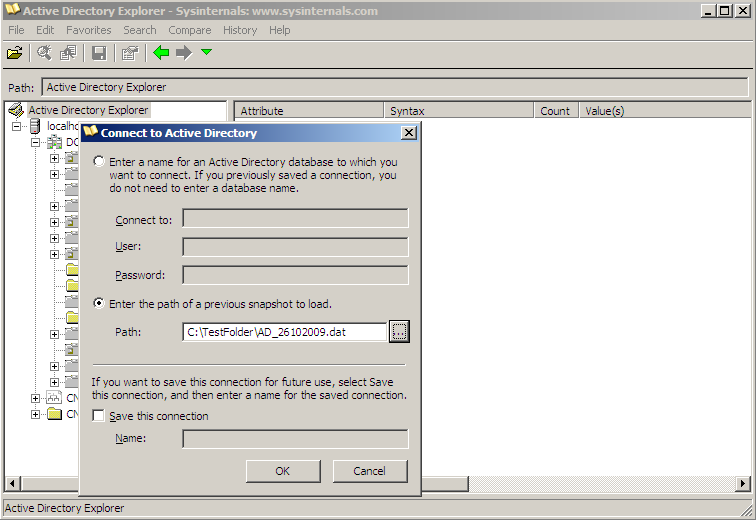Click the Connect to input field

coord(295,218)
